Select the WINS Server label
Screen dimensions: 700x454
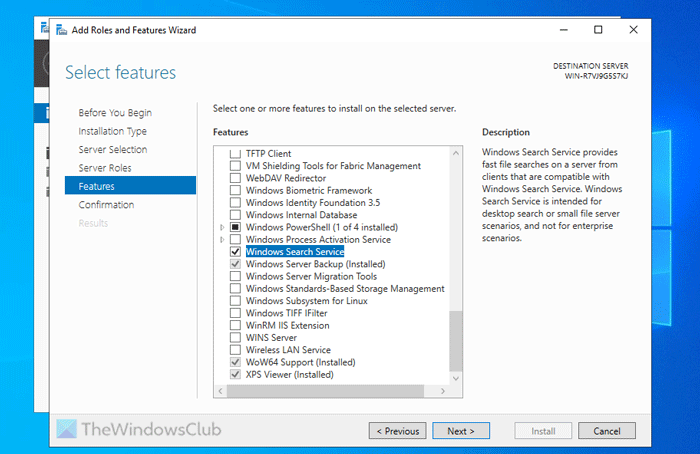pyautogui.click(x=271, y=338)
